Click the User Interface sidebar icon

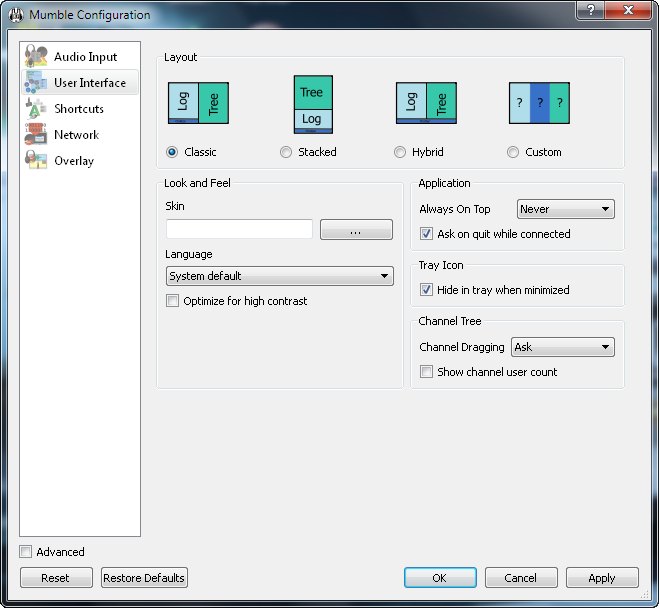(36, 82)
